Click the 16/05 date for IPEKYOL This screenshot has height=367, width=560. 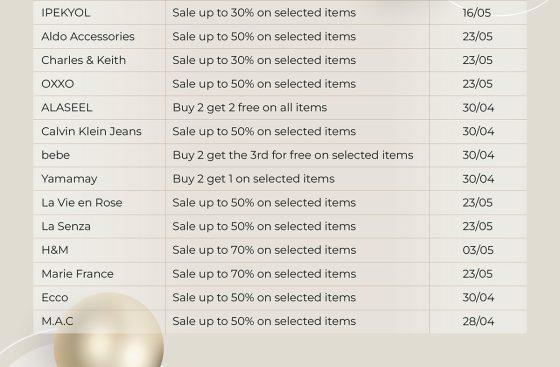(x=476, y=13)
